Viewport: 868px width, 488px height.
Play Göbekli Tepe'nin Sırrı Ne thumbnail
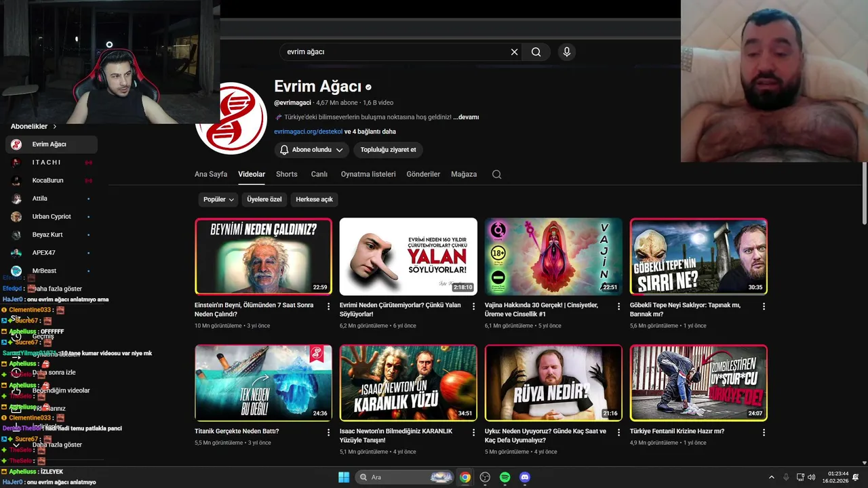pos(698,256)
